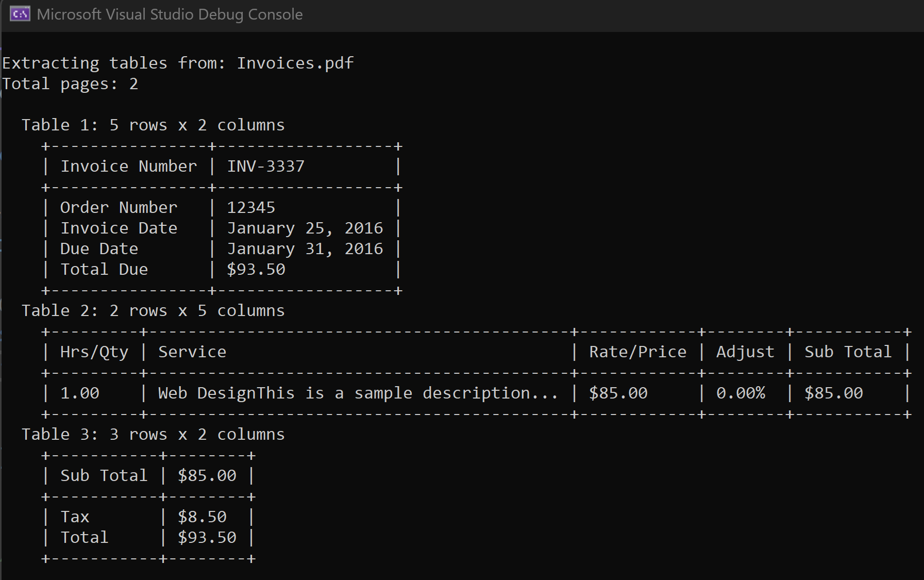Click the 'Rate/Price' column header
The height and width of the screenshot is (580, 924).
[638, 352]
